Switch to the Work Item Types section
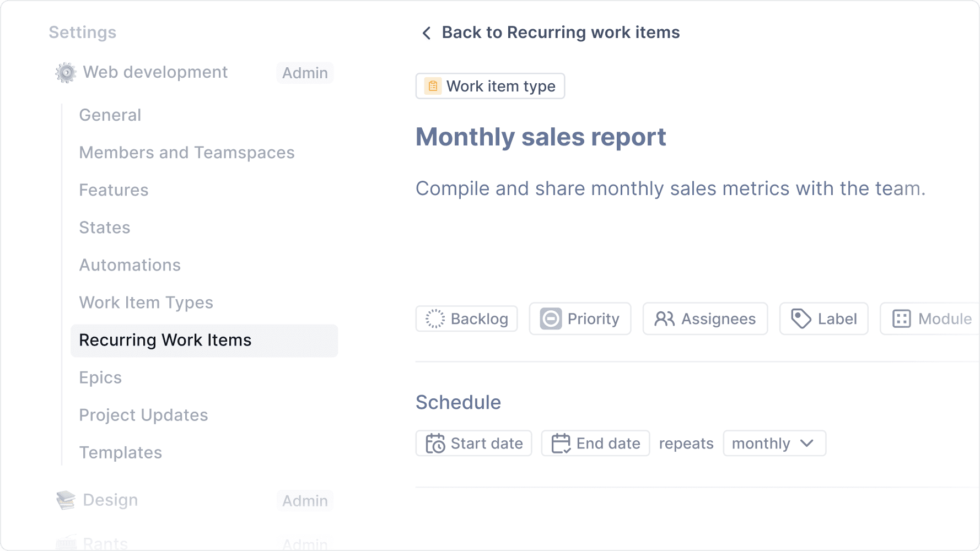Viewport: 980px width, 551px height. point(146,302)
